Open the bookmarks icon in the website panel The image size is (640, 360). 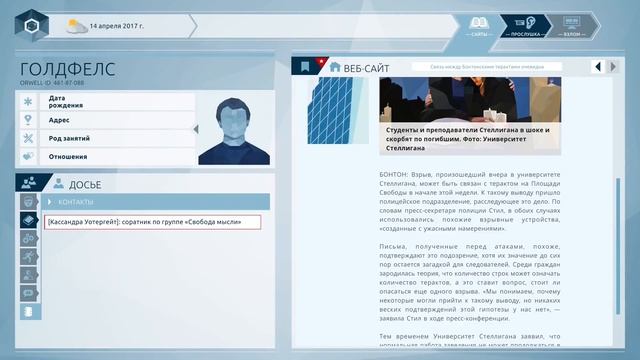coord(305,67)
